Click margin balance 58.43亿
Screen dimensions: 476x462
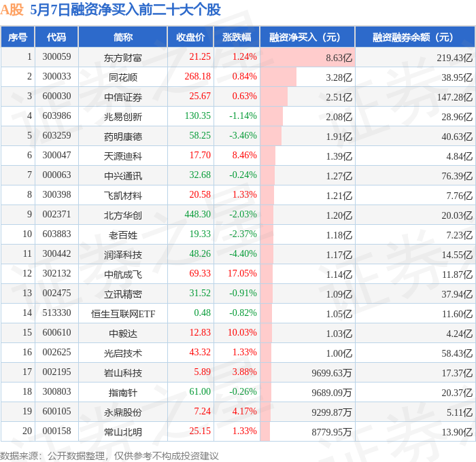click(457, 353)
